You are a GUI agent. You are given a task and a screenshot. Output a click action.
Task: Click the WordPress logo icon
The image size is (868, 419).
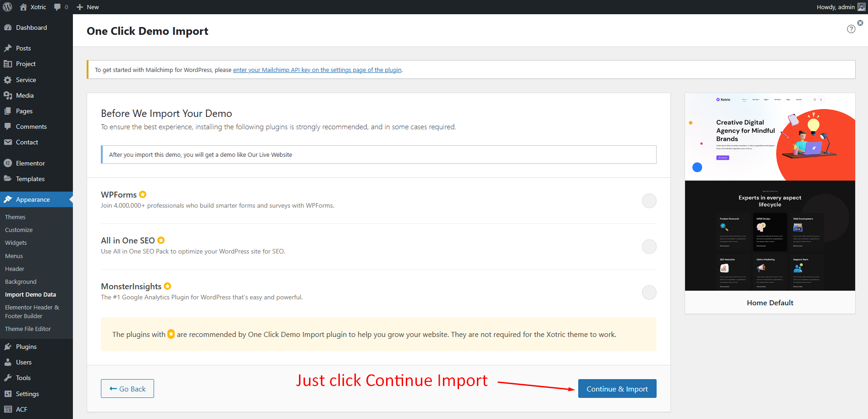pos(7,7)
